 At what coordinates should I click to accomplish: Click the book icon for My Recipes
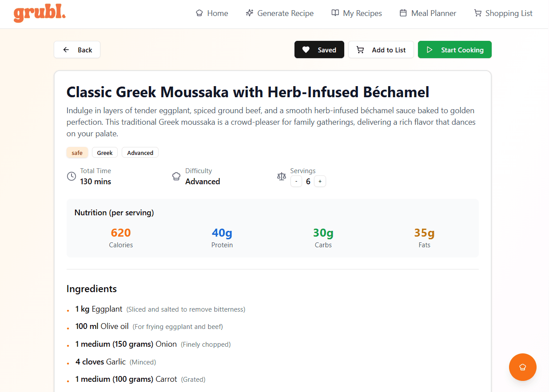pyautogui.click(x=335, y=13)
